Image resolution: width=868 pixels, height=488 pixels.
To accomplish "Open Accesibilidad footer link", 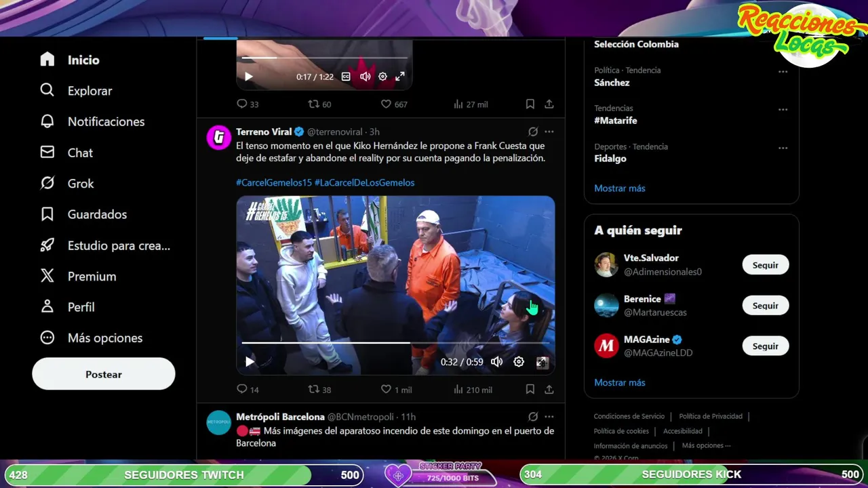I will (x=682, y=431).
